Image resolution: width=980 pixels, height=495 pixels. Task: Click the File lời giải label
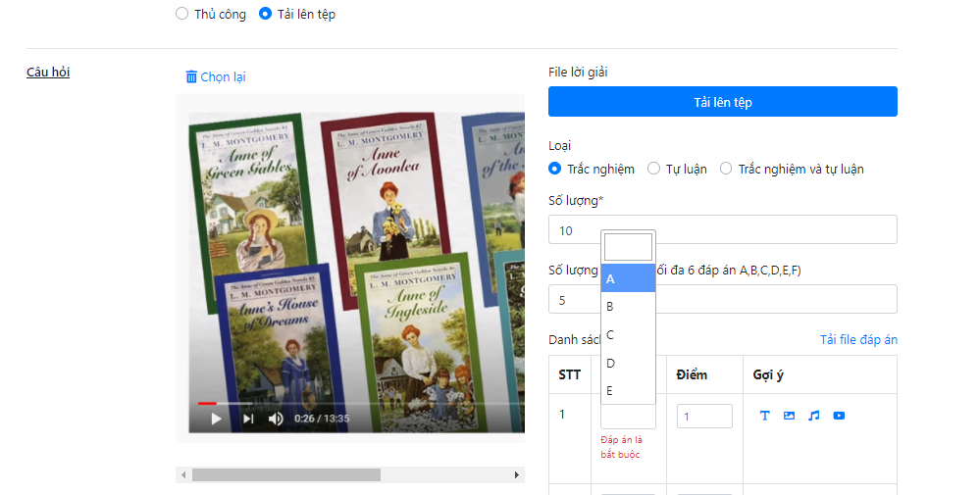pyautogui.click(x=578, y=72)
